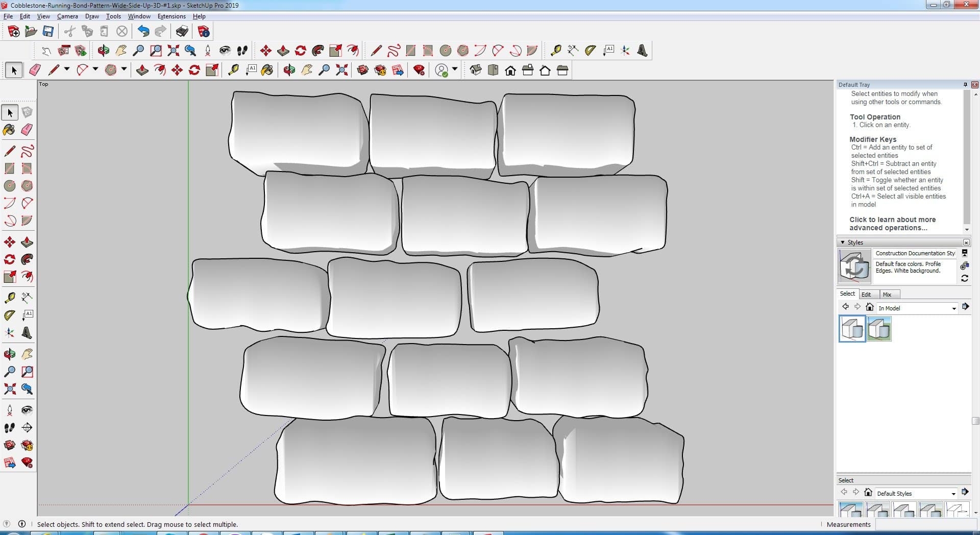980x535 pixels.
Task: Toggle the Default Tray auto-hide pin
Action: click(965, 85)
